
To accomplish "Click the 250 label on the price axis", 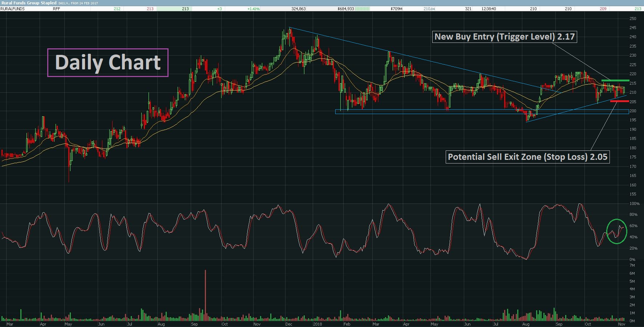I will [633, 19].
